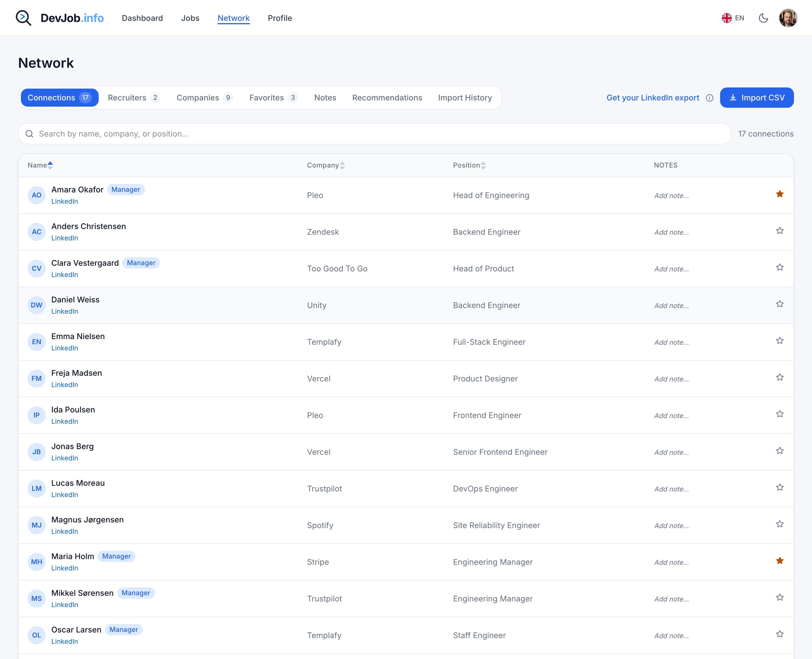Image resolution: width=812 pixels, height=659 pixels.
Task: Open the Import History tab
Action: pos(465,98)
